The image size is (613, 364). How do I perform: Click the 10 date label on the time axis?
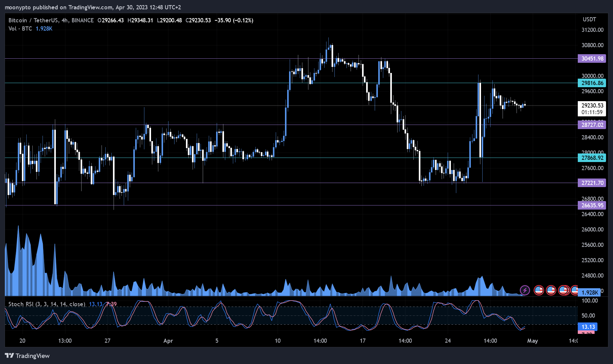278,341
